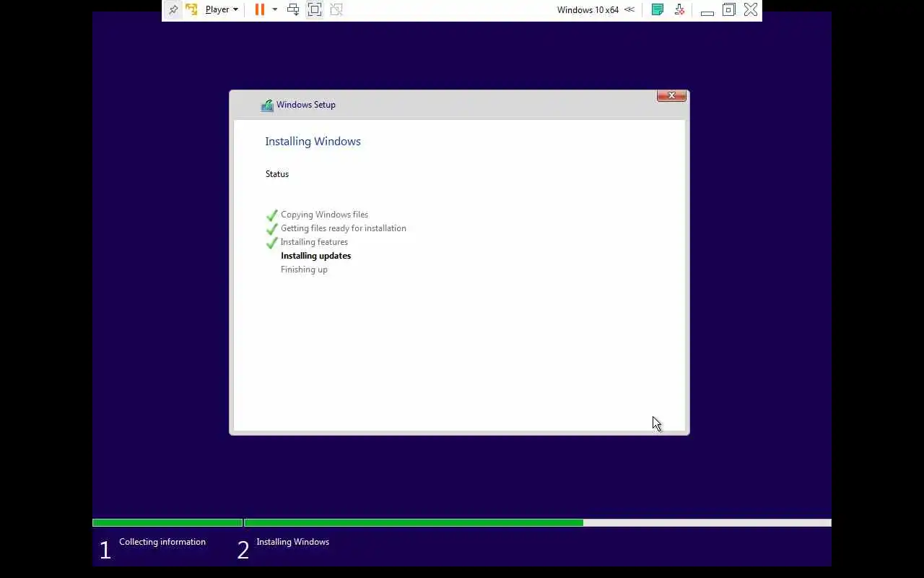The height and width of the screenshot is (578, 924).
Task: Open the green message log note icon
Action: 658,9
